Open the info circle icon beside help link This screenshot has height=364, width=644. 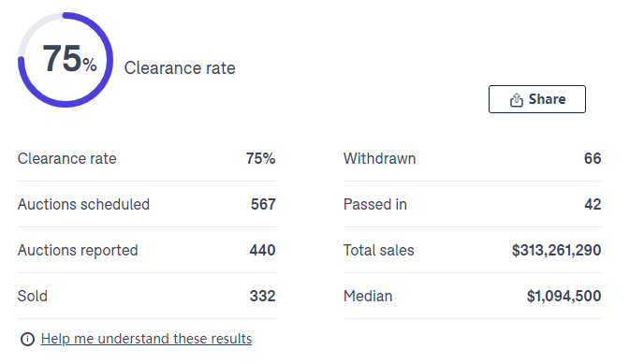pos(27,340)
